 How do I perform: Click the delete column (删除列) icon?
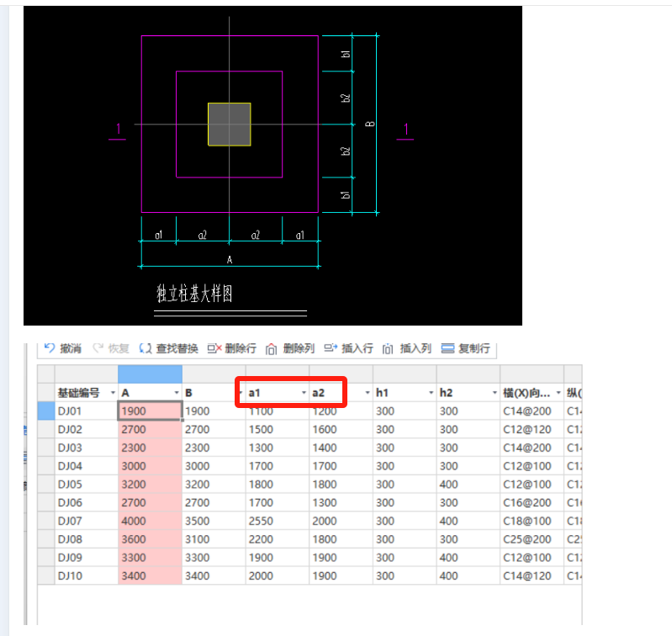(271, 349)
